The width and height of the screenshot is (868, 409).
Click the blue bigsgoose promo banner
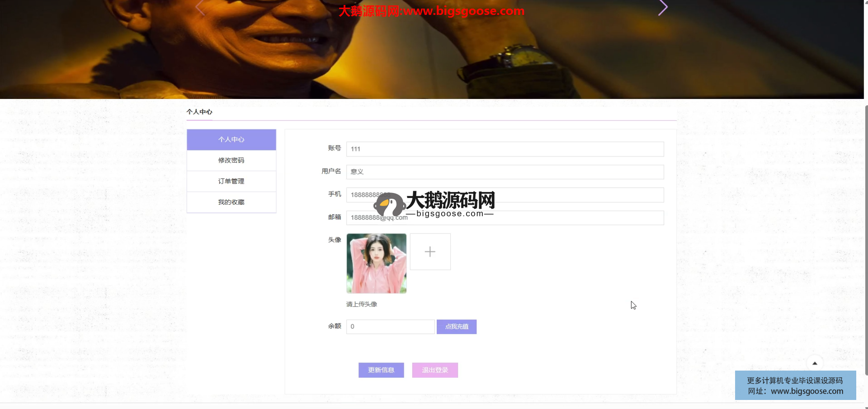pyautogui.click(x=795, y=385)
